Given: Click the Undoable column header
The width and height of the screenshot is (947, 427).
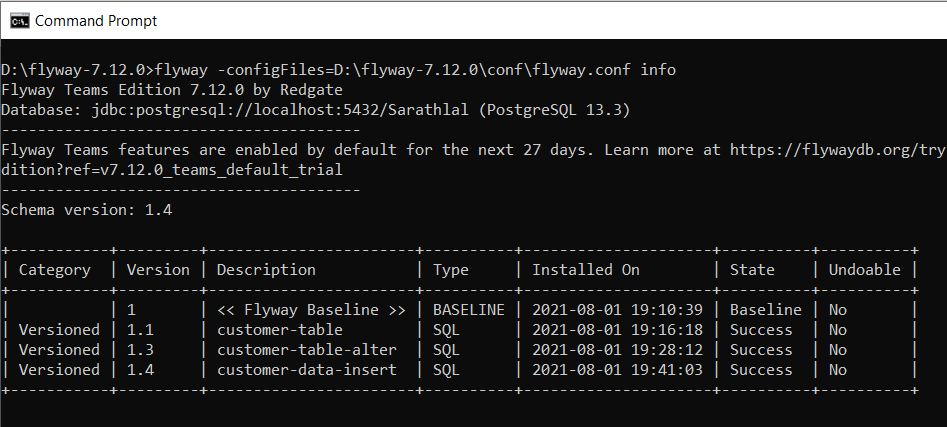Looking at the screenshot, I should coord(864,269).
